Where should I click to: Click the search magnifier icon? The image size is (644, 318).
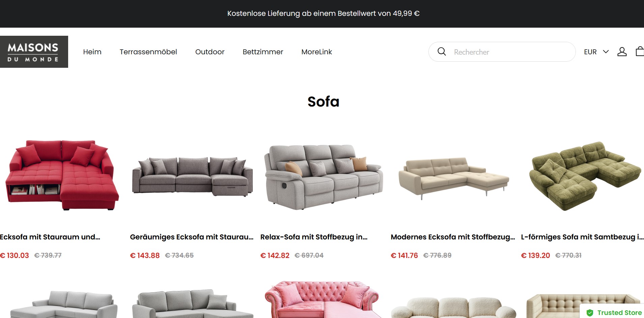[x=442, y=52]
